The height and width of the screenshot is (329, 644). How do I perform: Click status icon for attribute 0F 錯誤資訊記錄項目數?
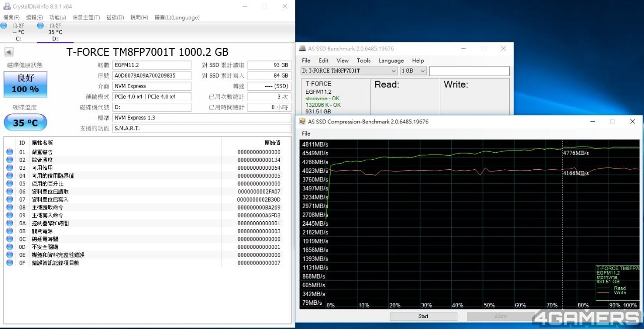10,262
